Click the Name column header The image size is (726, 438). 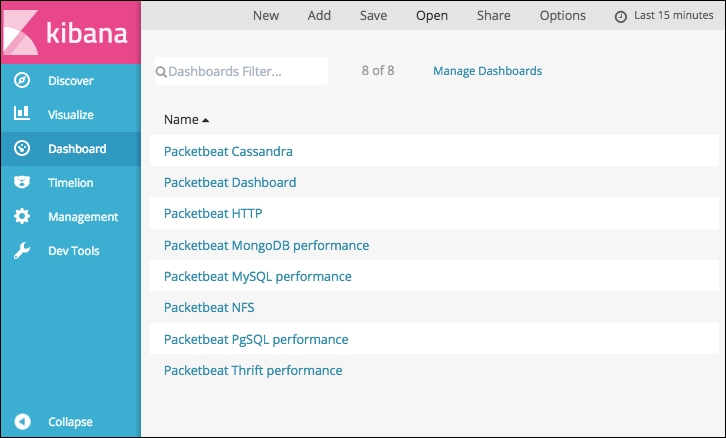[x=182, y=119]
